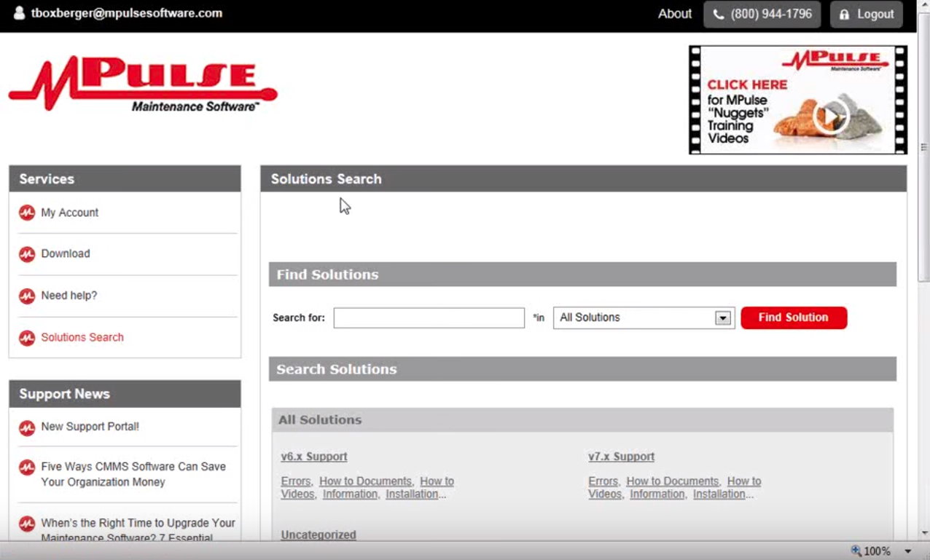The image size is (930, 560).
Task: Click the About menu item
Action: (675, 14)
